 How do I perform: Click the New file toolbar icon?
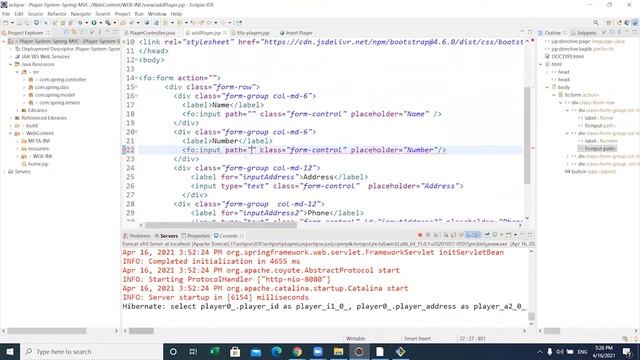coord(6,23)
